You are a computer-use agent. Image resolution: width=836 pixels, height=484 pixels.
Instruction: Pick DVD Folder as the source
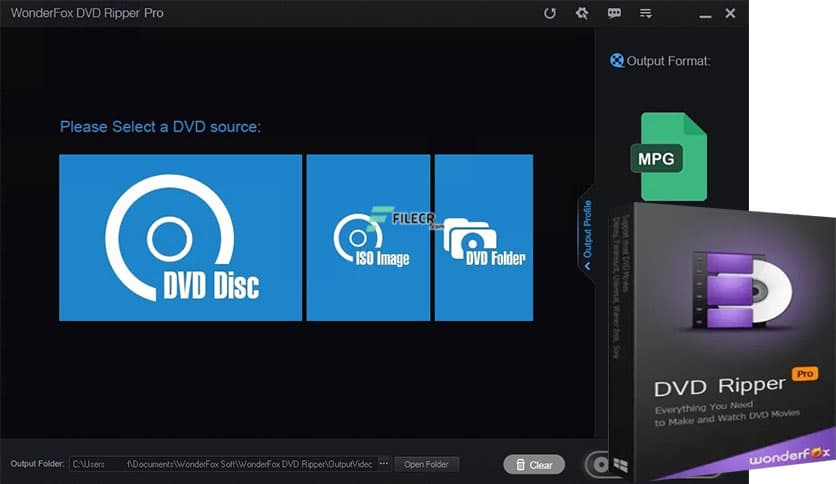point(484,238)
